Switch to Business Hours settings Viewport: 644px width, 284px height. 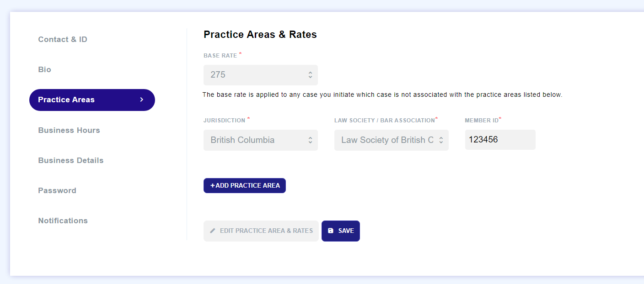coord(69,130)
